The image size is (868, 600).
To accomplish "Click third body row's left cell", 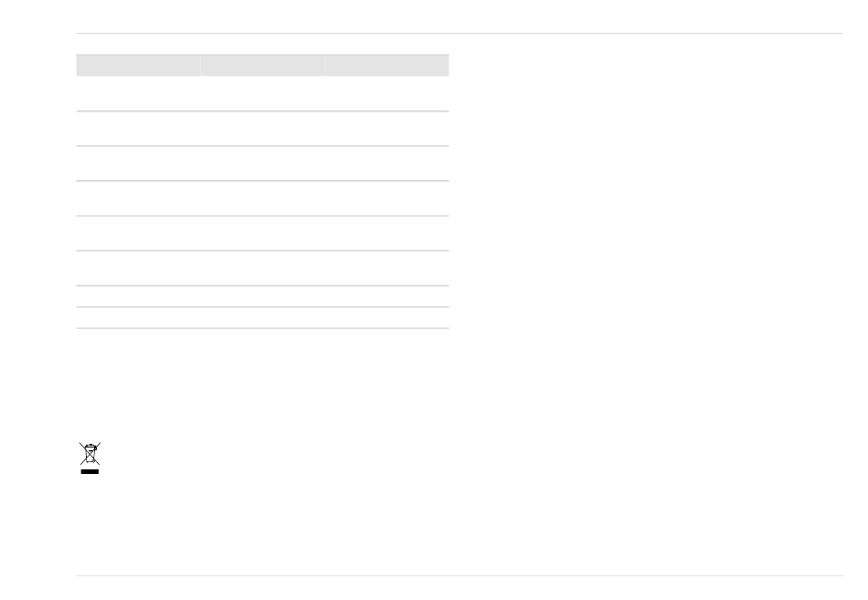I will click(x=138, y=163).
